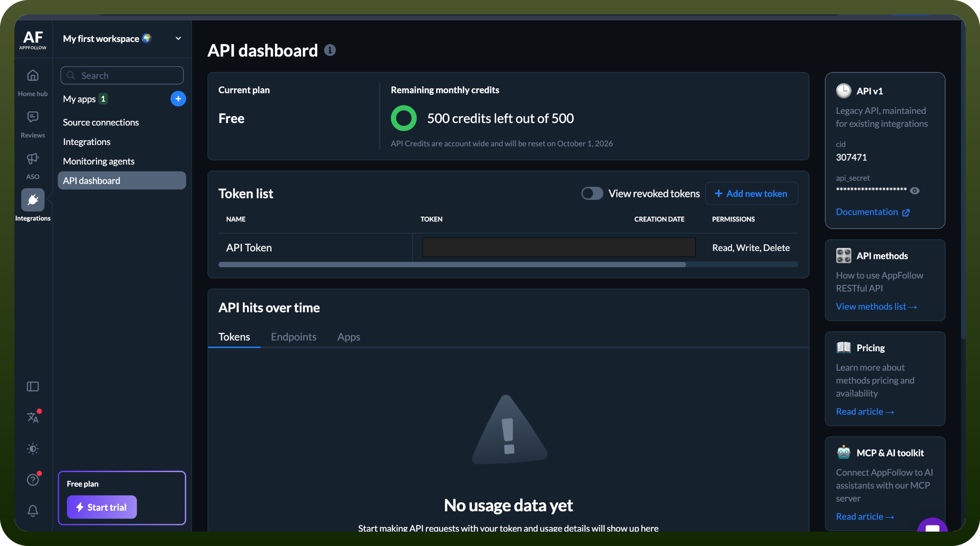Click the token list horizontal scrollbar

click(x=452, y=264)
